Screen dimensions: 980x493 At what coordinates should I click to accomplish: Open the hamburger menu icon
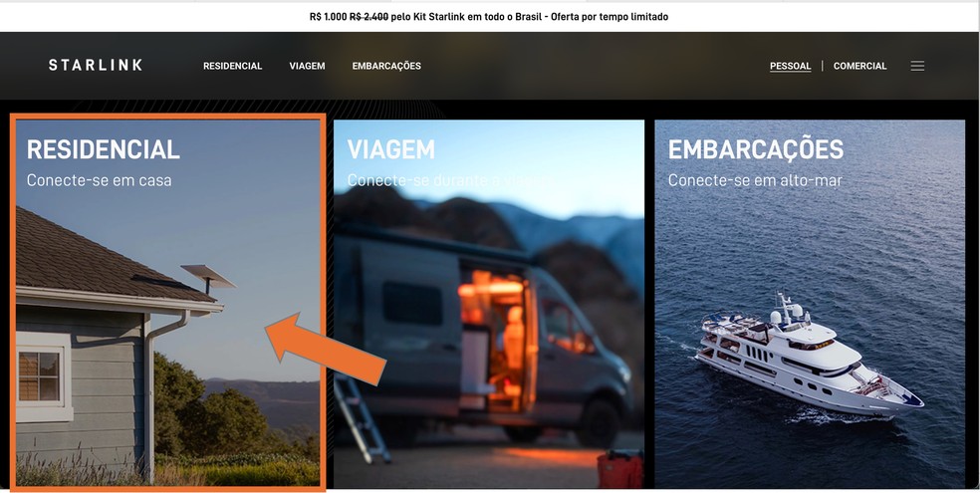pos(917,66)
